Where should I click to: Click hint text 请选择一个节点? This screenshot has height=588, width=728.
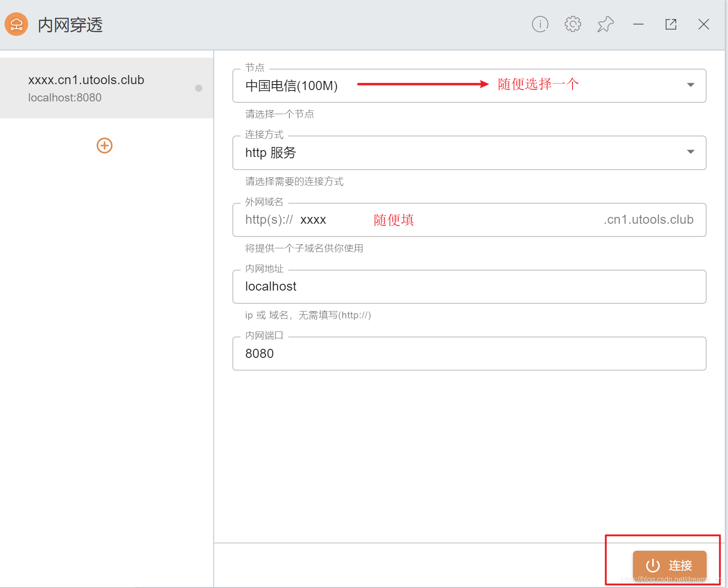click(x=280, y=114)
